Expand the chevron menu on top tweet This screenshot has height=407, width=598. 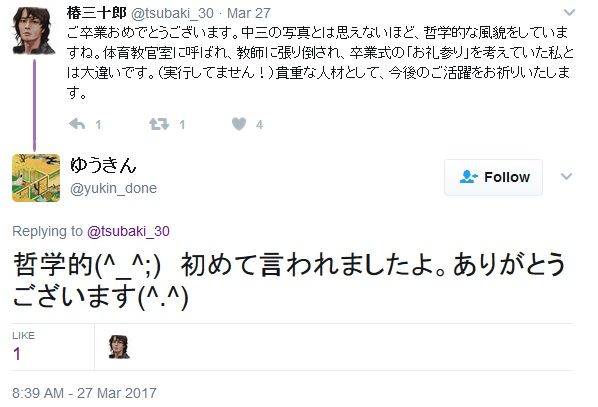[569, 13]
